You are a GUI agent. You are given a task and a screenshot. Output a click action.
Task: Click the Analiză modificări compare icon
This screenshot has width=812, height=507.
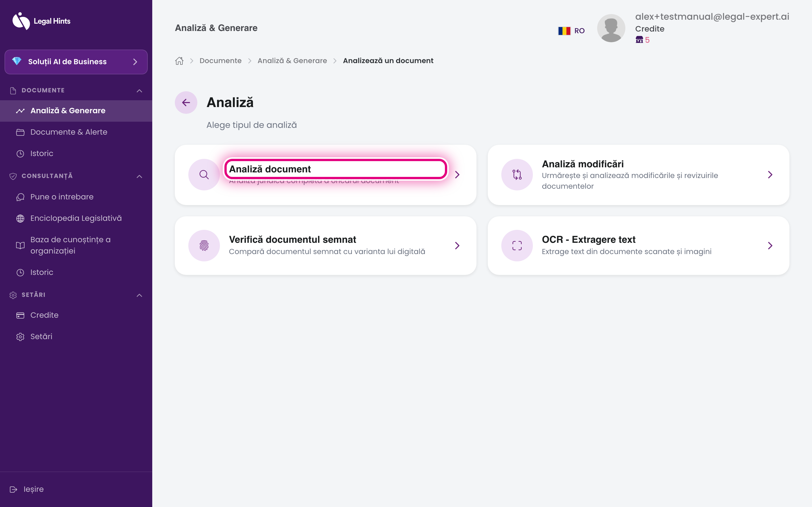pos(517,174)
